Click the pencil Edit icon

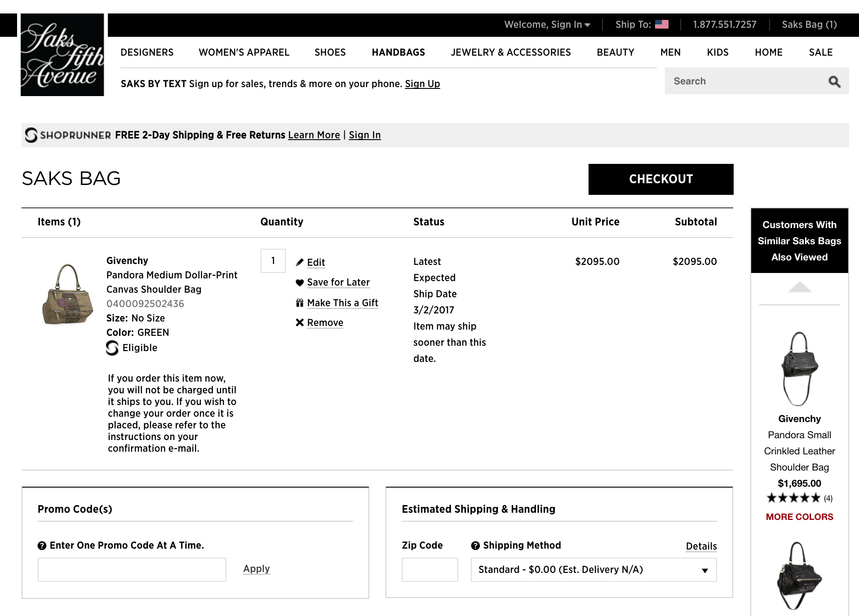300,263
